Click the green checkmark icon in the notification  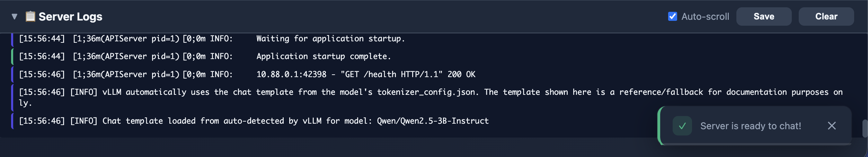[682, 126]
